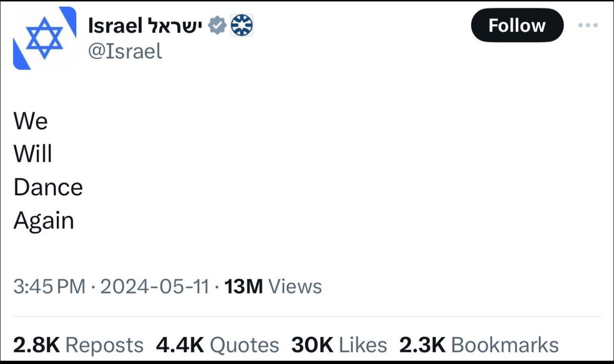Click the word "Dance" in tweet

pyautogui.click(x=48, y=188)
